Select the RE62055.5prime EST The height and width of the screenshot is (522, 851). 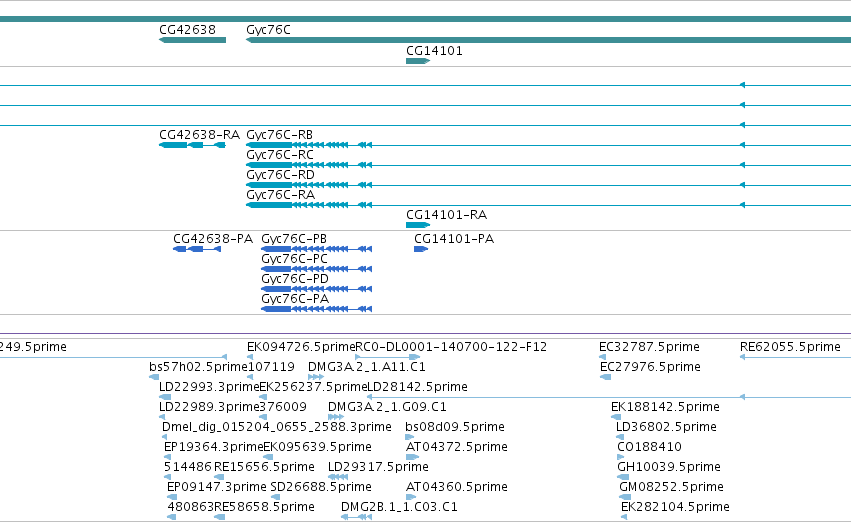[796, 357]
